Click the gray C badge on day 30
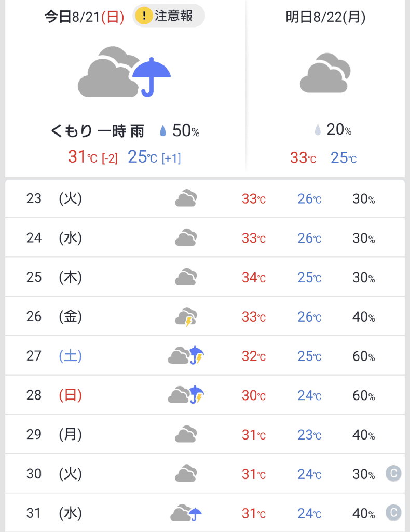The height and width of the screenshot is (532, 410). coord(393,474)
